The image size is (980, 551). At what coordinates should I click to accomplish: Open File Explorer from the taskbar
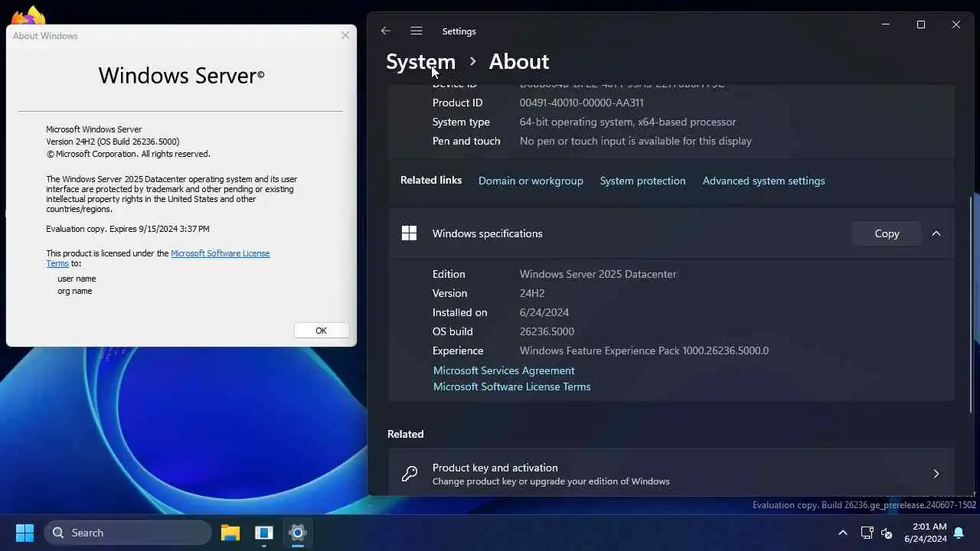[x=230, y=533]
